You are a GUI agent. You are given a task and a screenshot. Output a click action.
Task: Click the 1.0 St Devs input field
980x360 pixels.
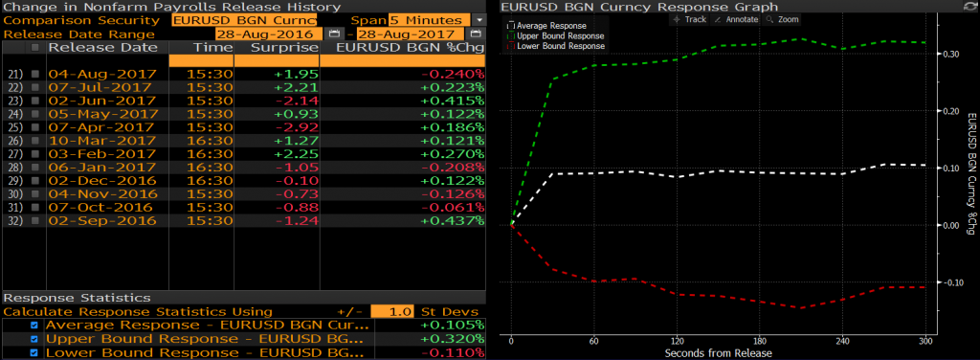[x=391, y=312]
